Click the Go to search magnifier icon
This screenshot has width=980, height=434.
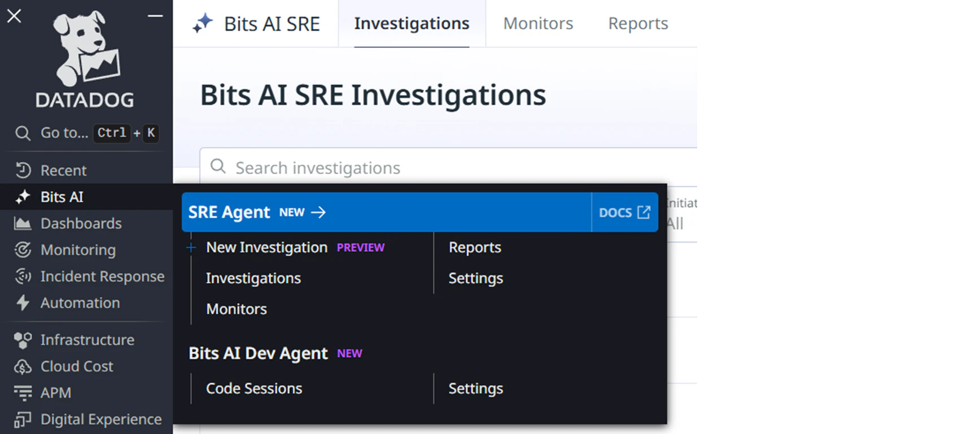[x=23, y=133]
